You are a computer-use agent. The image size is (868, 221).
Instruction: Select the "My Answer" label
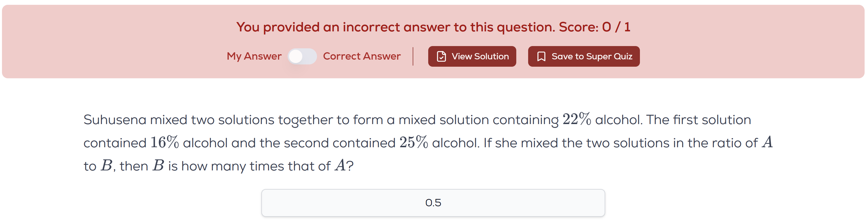click(254, 56)
